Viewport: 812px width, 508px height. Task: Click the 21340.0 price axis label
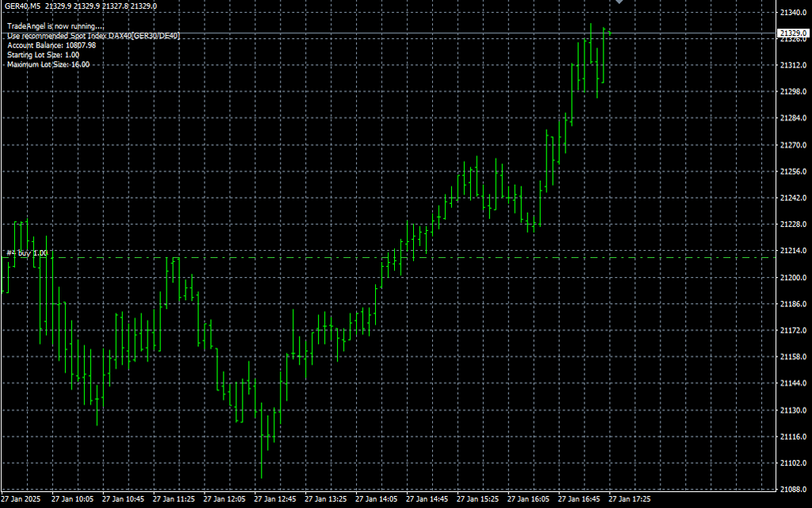tap(793, 13)
